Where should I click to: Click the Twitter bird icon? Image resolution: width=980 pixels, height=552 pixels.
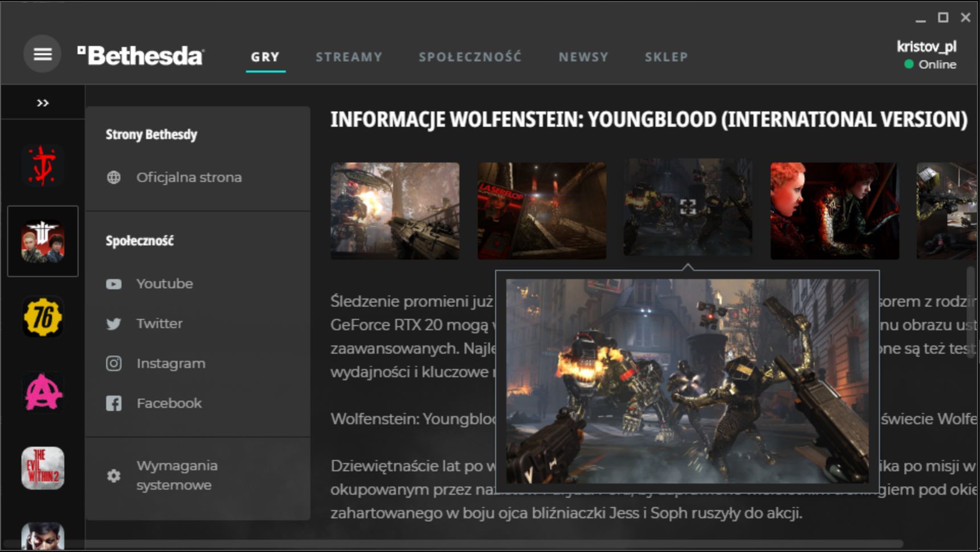click(114, 324)
